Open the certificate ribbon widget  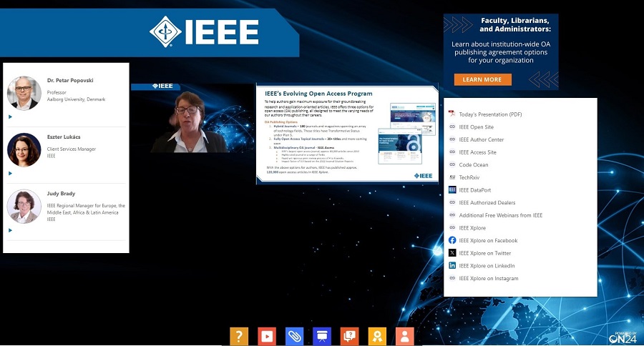click(377, 337)
